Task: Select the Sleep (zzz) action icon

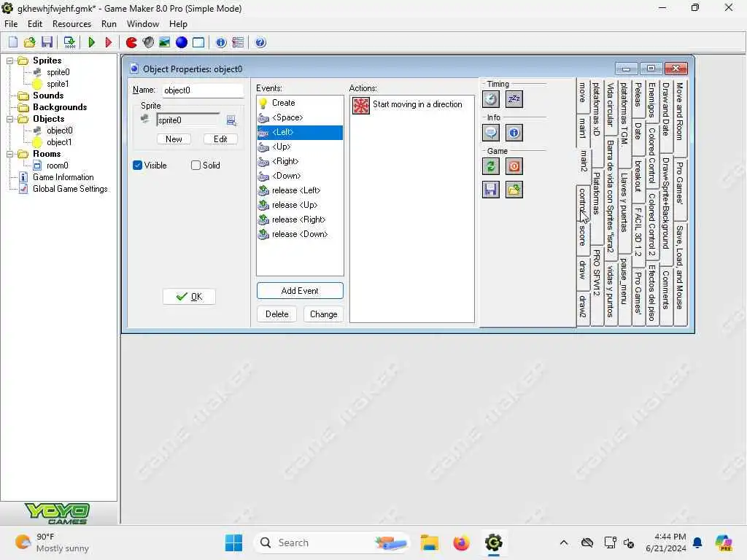Action: tap(514, 99)
